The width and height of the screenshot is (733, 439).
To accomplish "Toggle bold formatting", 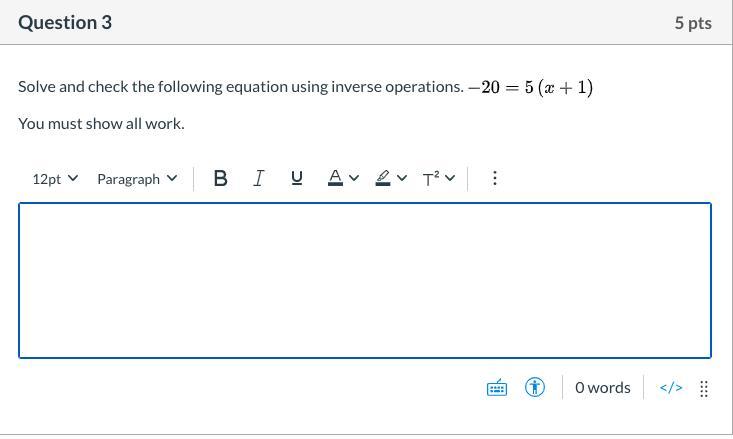I will point(221,178).
